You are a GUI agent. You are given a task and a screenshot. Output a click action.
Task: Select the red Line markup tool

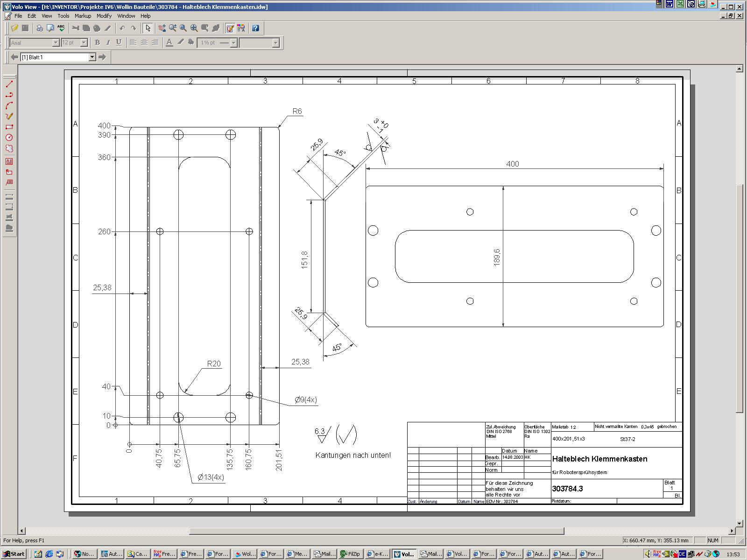pos(9,84)
